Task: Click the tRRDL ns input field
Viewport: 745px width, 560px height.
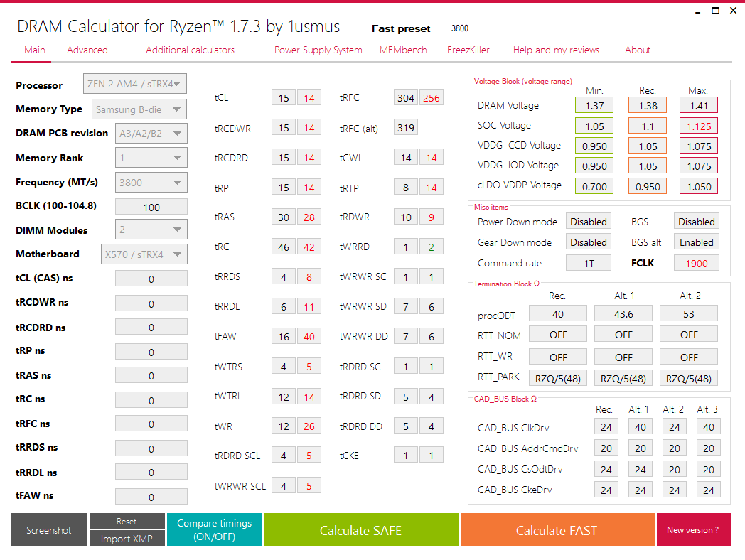Action: click(x=151, y=473)
